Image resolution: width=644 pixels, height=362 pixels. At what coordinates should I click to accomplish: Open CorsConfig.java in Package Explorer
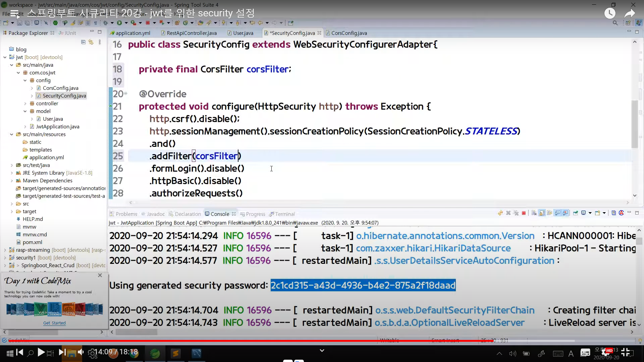point(60,88)
